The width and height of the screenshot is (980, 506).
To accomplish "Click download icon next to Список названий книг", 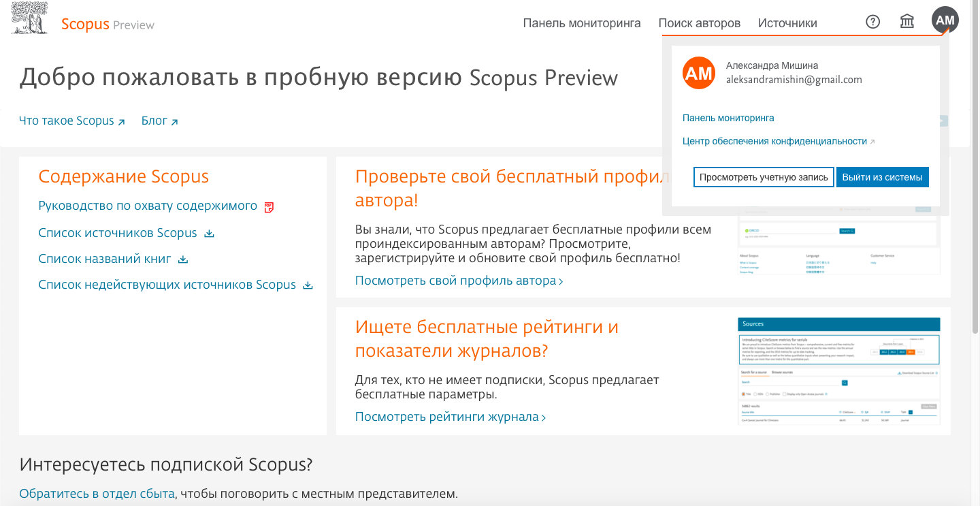I will [x=183, y=259].
